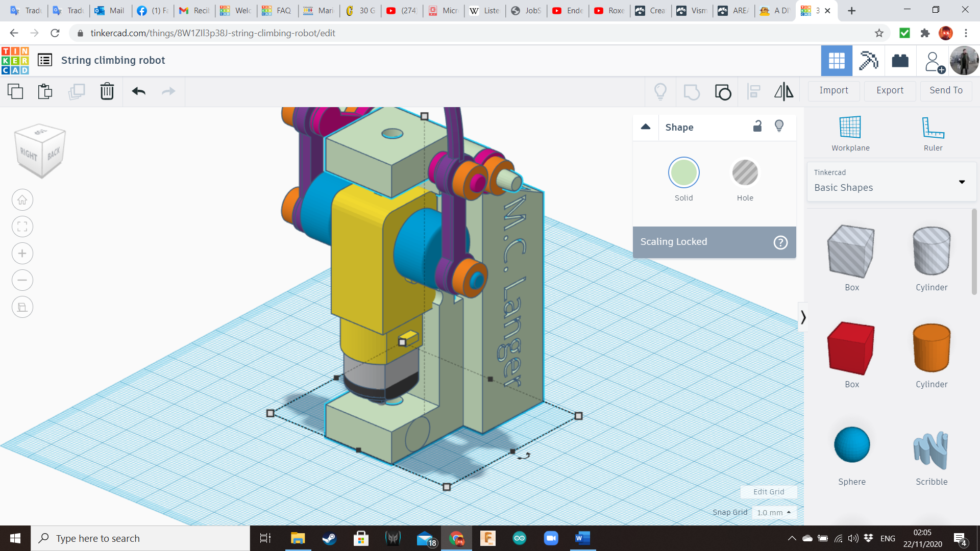Click the Undo arrow

(x=138, y=91)
